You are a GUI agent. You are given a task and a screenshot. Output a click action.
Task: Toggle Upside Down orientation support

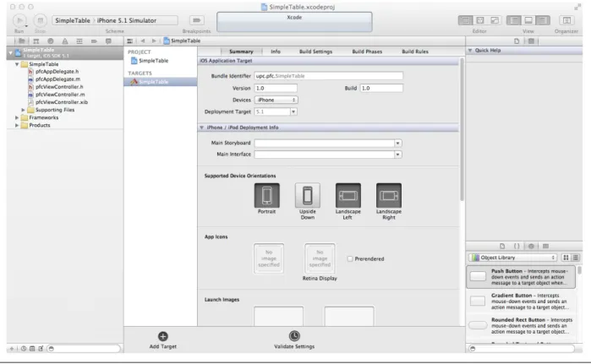(x=308, y=195)
